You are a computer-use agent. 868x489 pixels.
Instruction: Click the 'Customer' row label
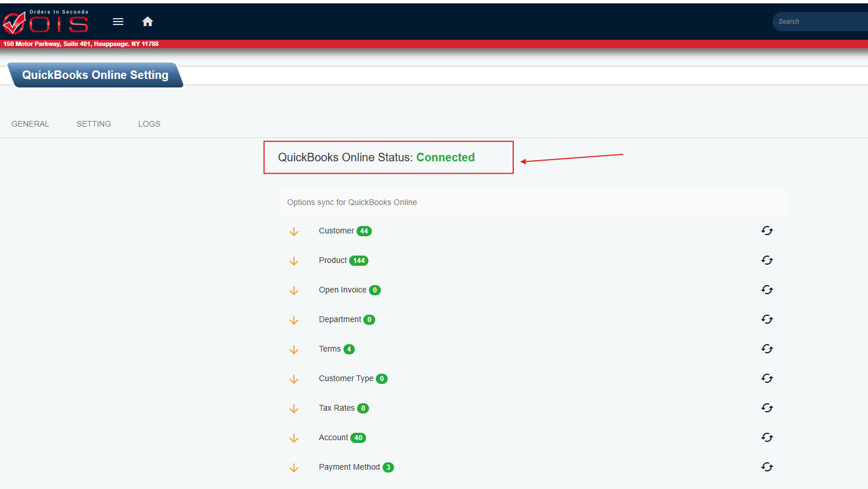click(x=336, y=231)
